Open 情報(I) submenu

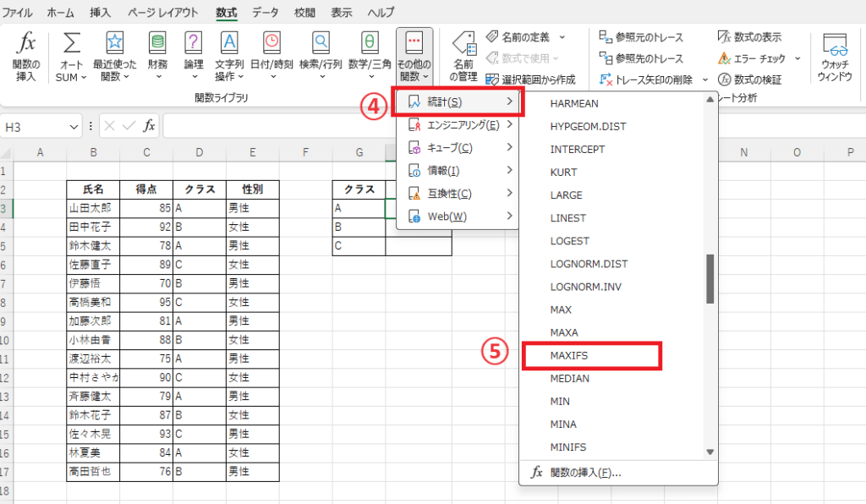(x=458, y=171)
